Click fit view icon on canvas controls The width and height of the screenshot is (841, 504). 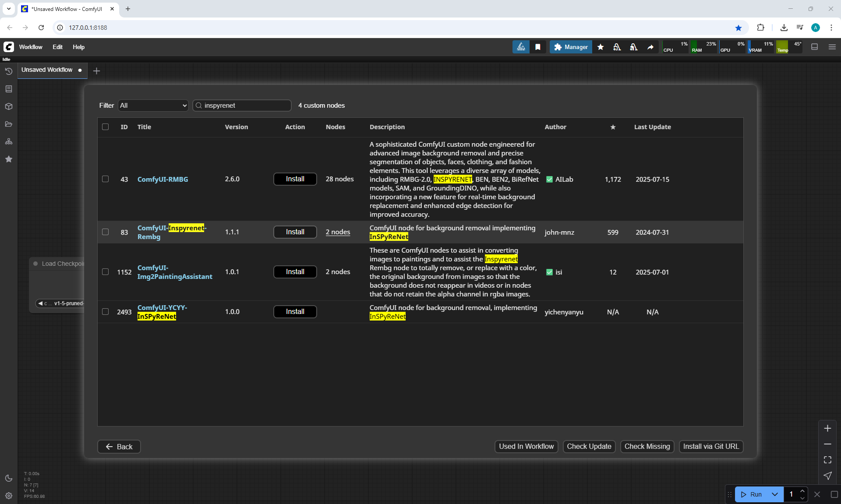(827, 460)
